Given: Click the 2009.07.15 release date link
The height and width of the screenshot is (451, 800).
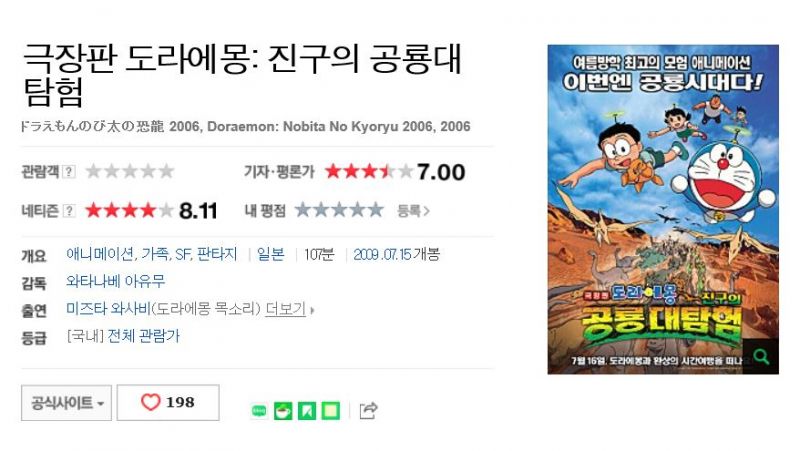Looking at the screenshot, I should coord(383,254).
